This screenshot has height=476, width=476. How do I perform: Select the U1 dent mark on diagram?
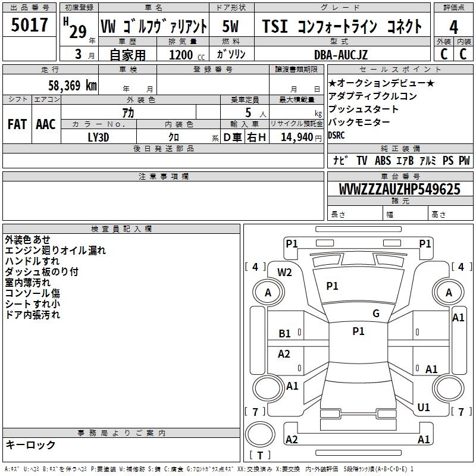[x=424, y=408]
